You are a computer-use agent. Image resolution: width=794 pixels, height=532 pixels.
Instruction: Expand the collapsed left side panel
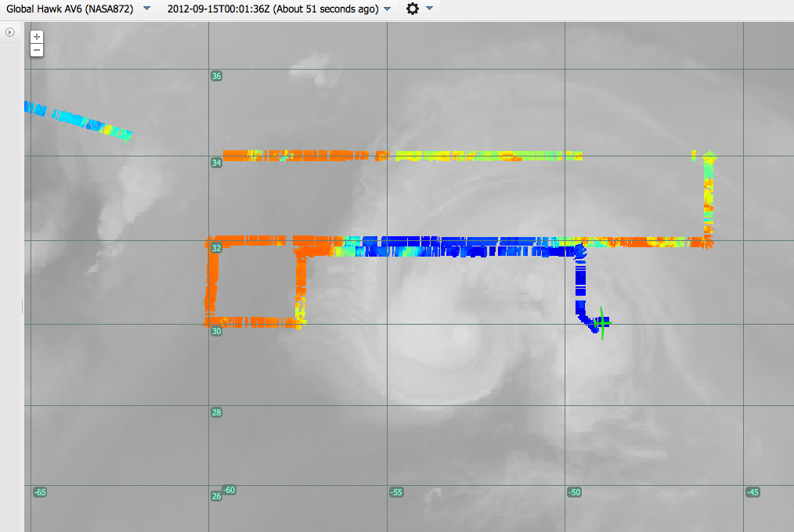point(9,32)
